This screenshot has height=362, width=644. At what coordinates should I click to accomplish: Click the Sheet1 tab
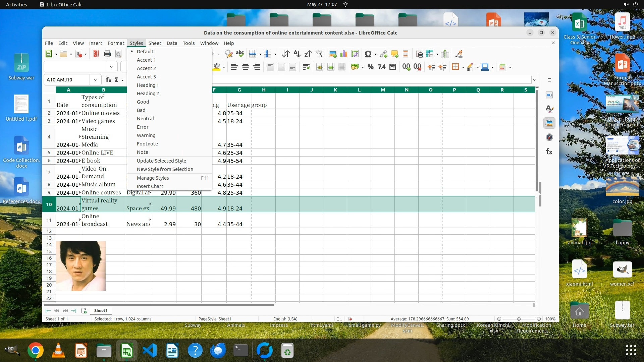tap(101, 311)
